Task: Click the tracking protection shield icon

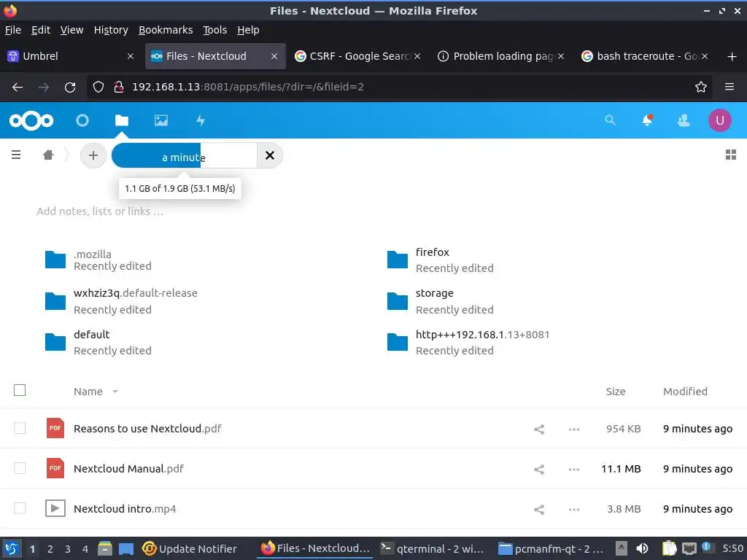Action: click(x=98, y=87)
